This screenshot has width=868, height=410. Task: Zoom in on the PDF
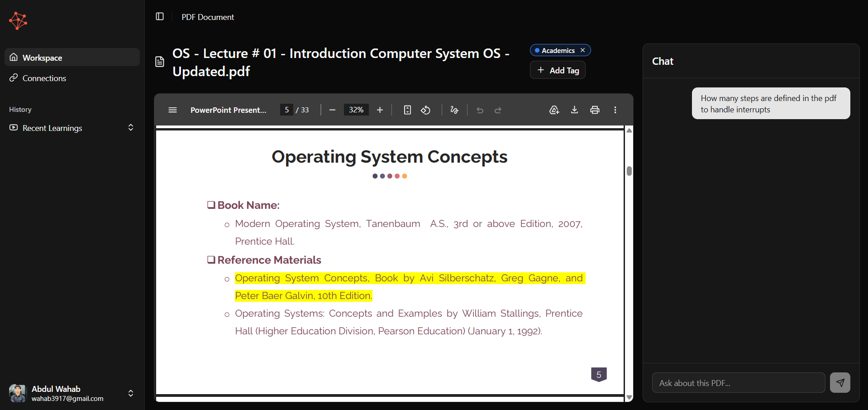(380, 110)
